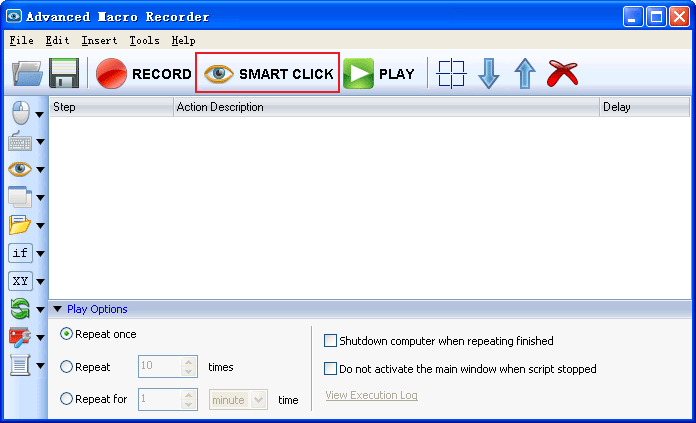Click the crosshair selection icon in toolbar
Screen dimensions: 696x423
pyautogui.click(x=452, y=74)
